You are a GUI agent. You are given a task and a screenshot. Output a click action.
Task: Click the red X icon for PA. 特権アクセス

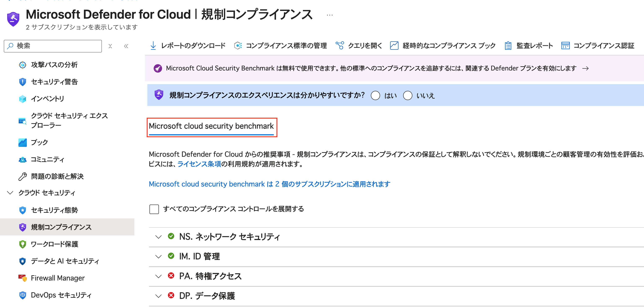tap(171, 275)
